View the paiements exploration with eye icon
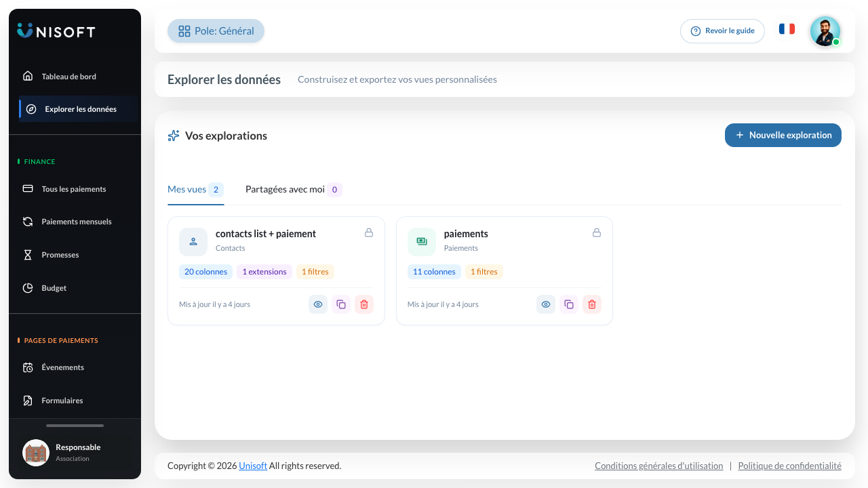This screenshot has height=488, width=868. (x=546, y=304)
